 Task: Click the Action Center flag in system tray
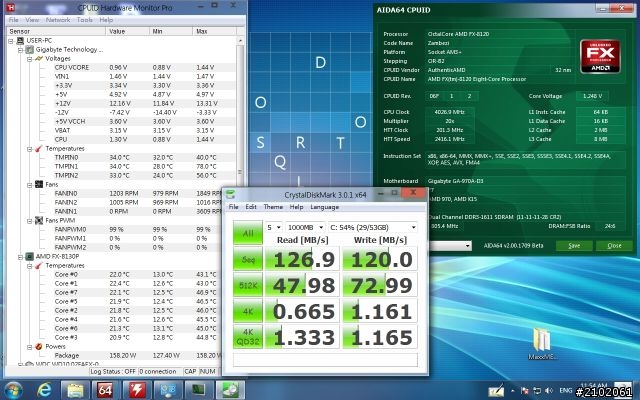pos(525,391)
